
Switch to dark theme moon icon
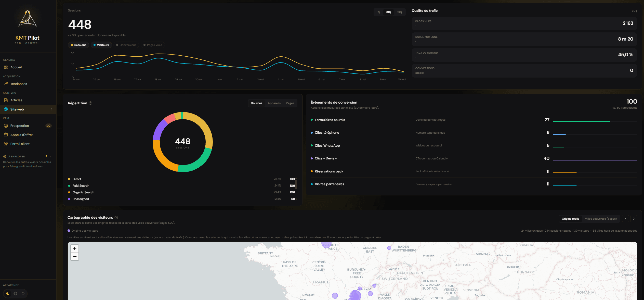coord(8,294)
